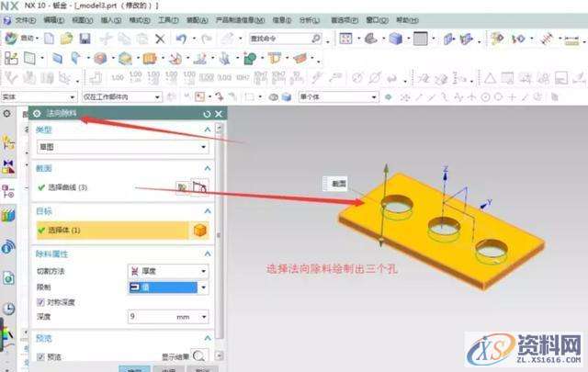Image resolution: width=588 pixels, height=372 pixels.
Task: Click the 选择体 (1) row
Action: click(122, 231)
